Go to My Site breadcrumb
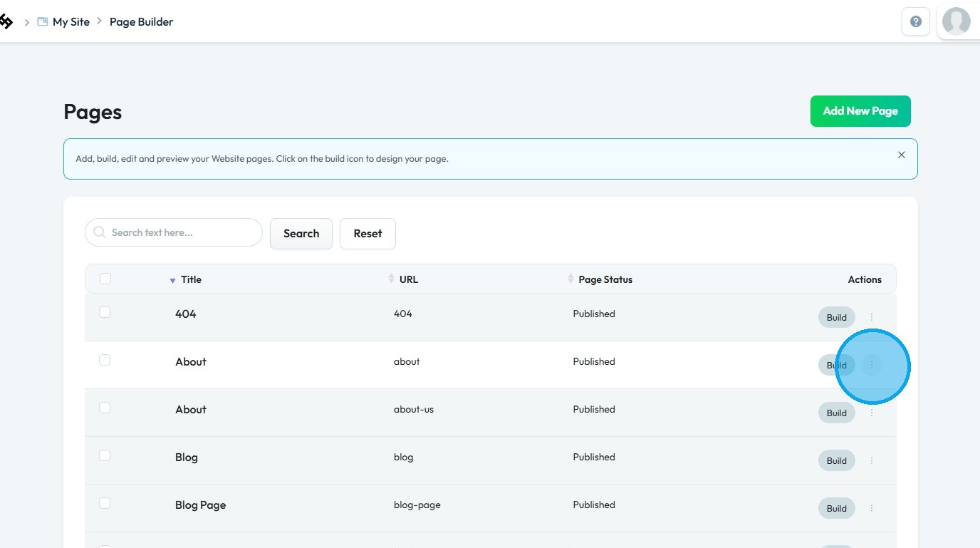 (x=71, y=22)
